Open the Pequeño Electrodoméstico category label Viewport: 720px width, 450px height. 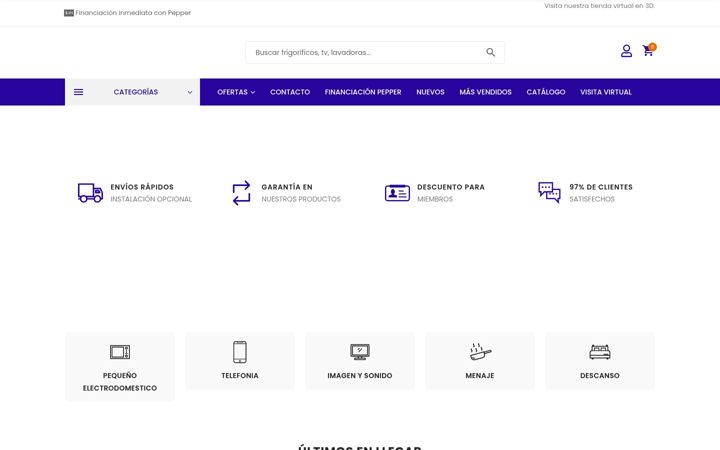click(120, 382)
